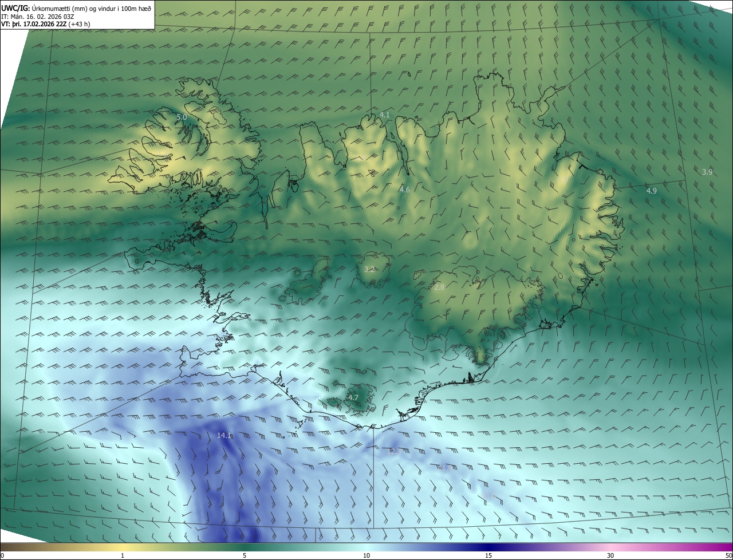Click the 4.7 value near south coast glacier
The image size is (733, 560).
coord(353,397)
